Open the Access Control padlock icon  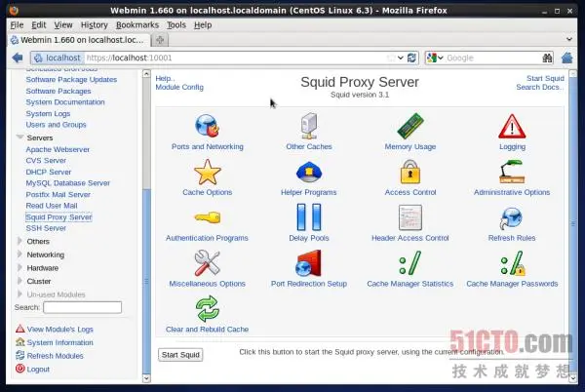(410, 172)
